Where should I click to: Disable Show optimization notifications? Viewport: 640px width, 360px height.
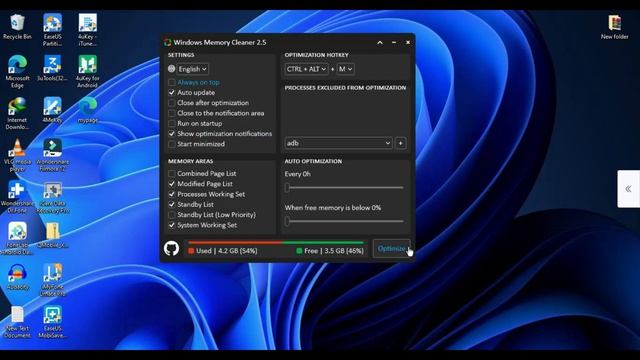[172, 133]
